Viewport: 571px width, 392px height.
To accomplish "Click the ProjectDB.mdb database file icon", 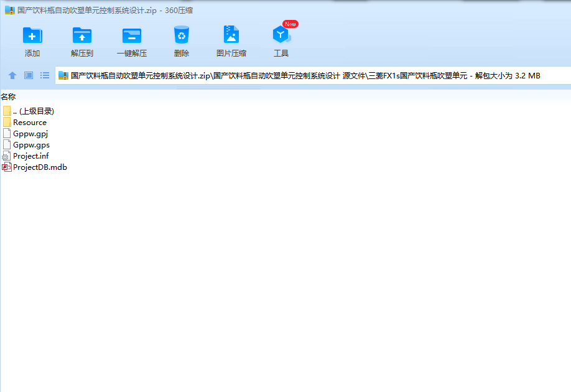I will tap(7, 167).
